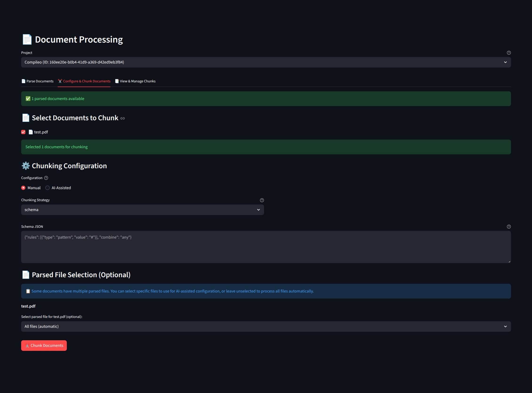This screenshot has height=393, width=532.
Task: Click the Schema JSON help icon
Action: 509,227
